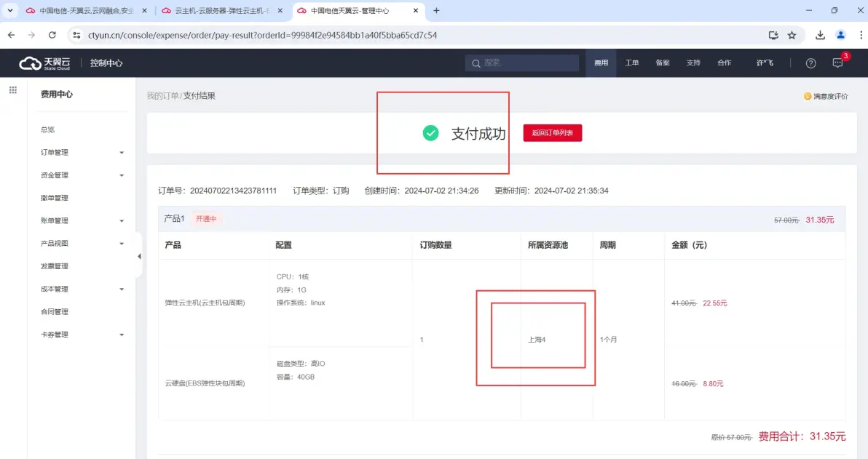
Task: Click 费用合计: 31.35元 total
Action: 802,436
